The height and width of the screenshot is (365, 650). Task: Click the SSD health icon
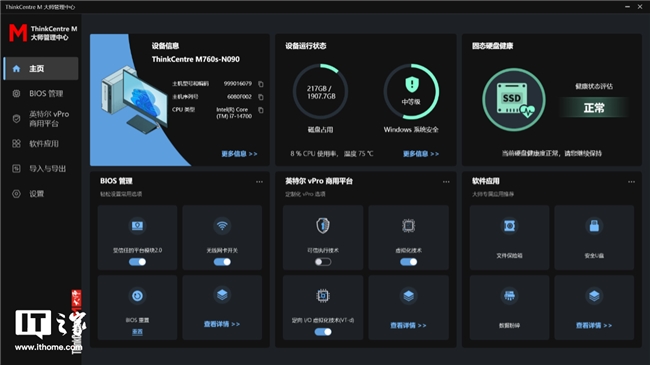(514, 100)
